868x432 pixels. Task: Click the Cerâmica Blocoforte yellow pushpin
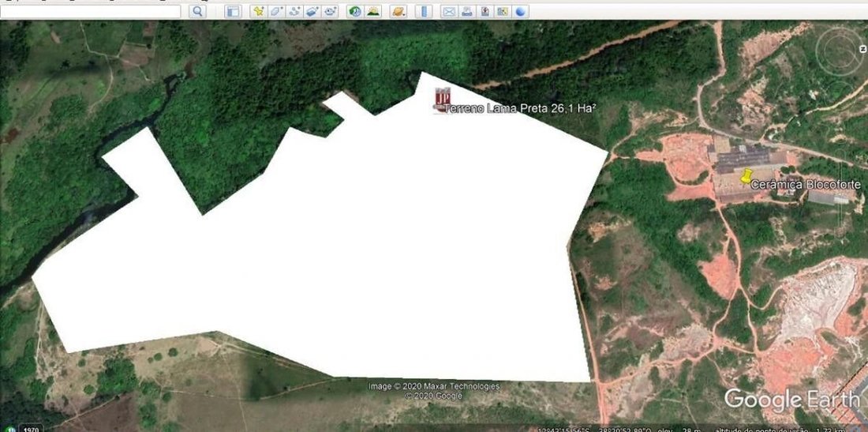746,176
